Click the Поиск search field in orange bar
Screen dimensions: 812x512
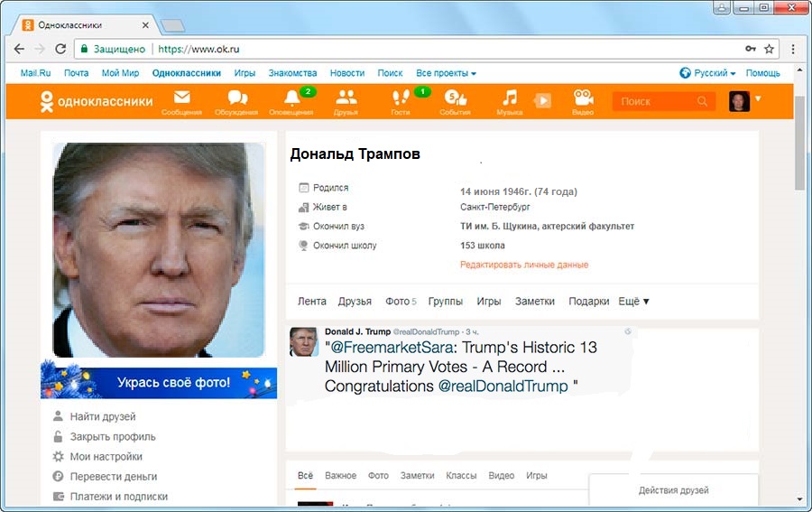coord(657,102)
